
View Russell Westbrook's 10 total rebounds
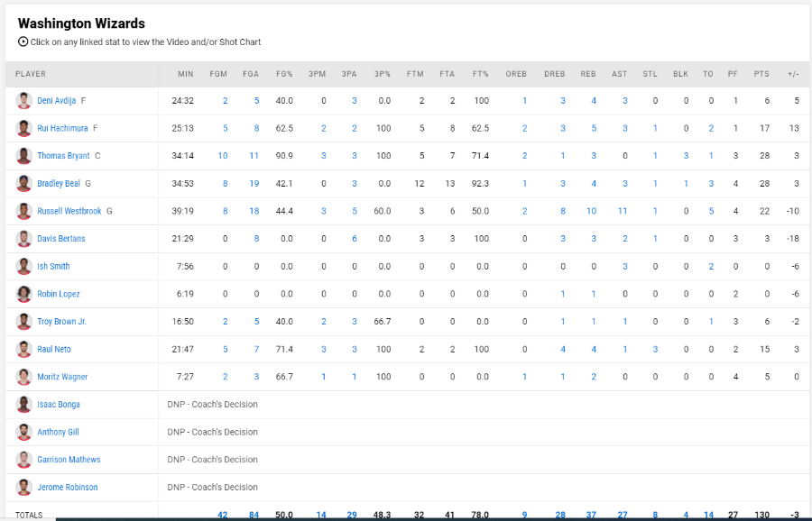click(x=591, y=211)
